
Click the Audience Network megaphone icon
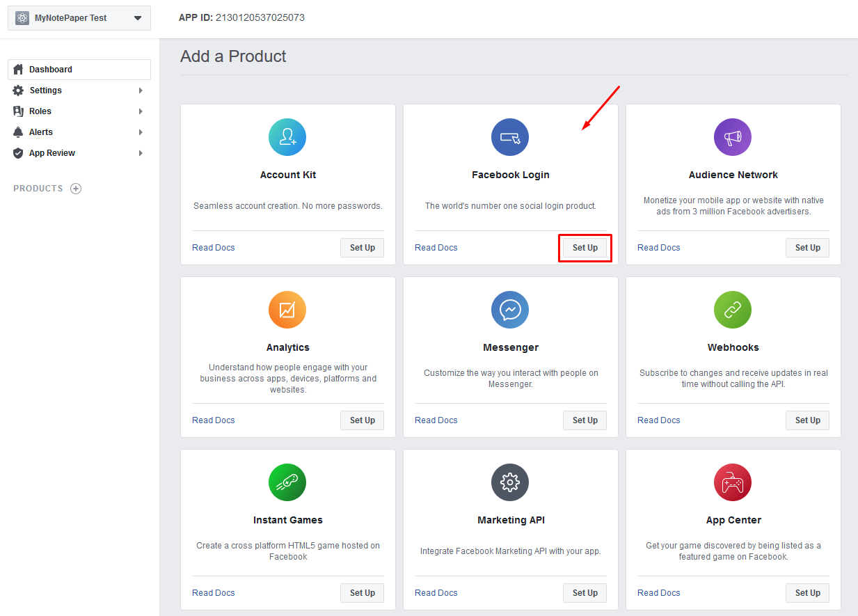point(733,137)
